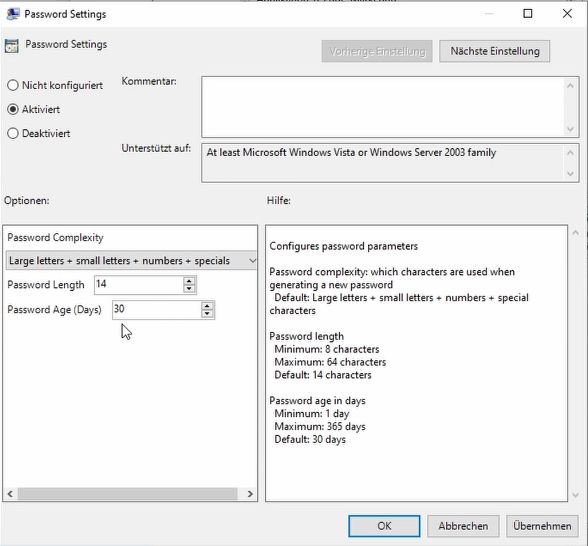588x546 pixels.
Task: Click inside the Password Age (Days) field
Action: click(157, 310)
